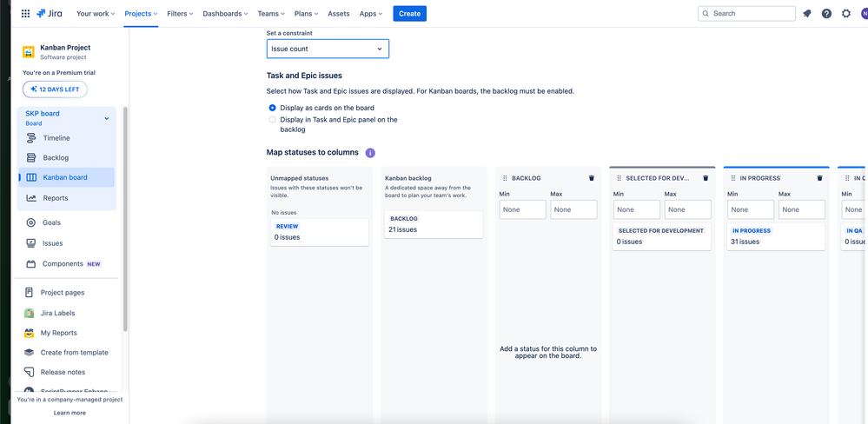
Task: Select Kanban board in sidebar
Action: point(66,178)
